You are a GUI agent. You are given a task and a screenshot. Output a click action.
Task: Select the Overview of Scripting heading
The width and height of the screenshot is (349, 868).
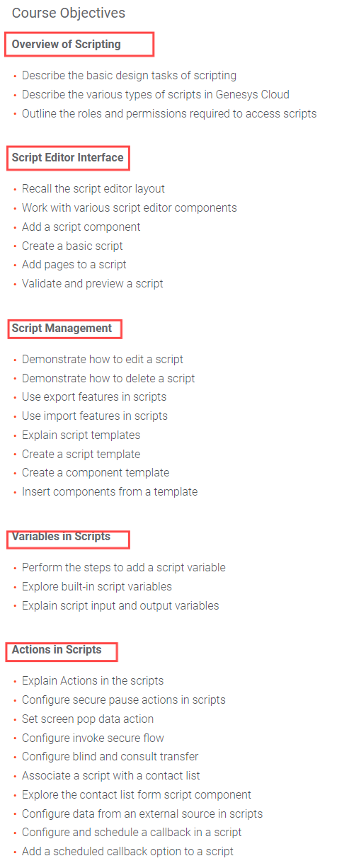(67, 44)
